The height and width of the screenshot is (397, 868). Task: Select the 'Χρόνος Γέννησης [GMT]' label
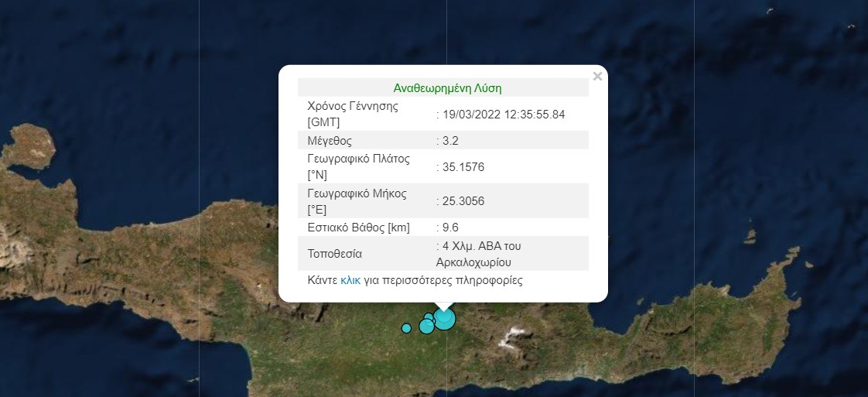[x=353, y=114]
